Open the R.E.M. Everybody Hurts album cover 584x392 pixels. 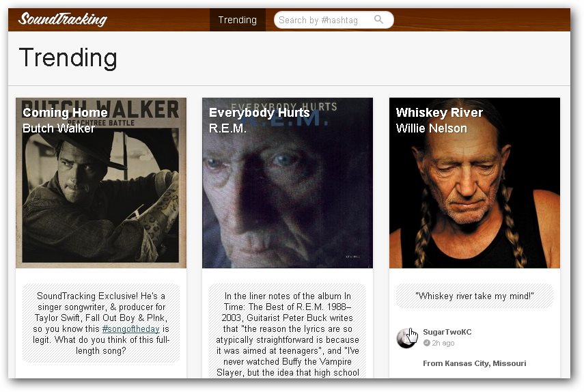tap(287, 183)
